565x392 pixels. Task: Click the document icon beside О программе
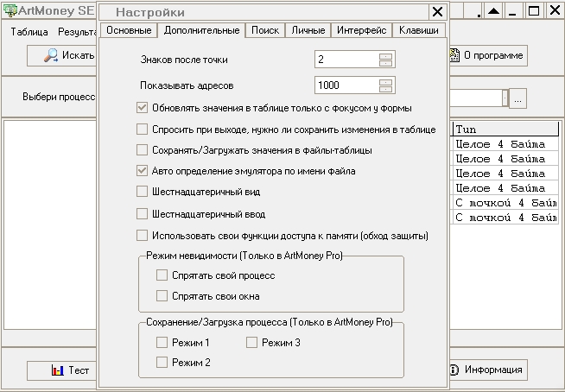click(454, 55)
